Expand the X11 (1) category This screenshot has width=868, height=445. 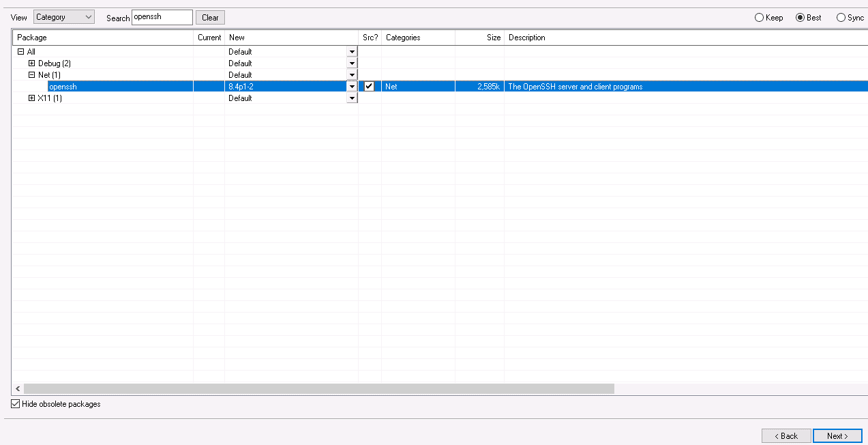tap(31, 98)
